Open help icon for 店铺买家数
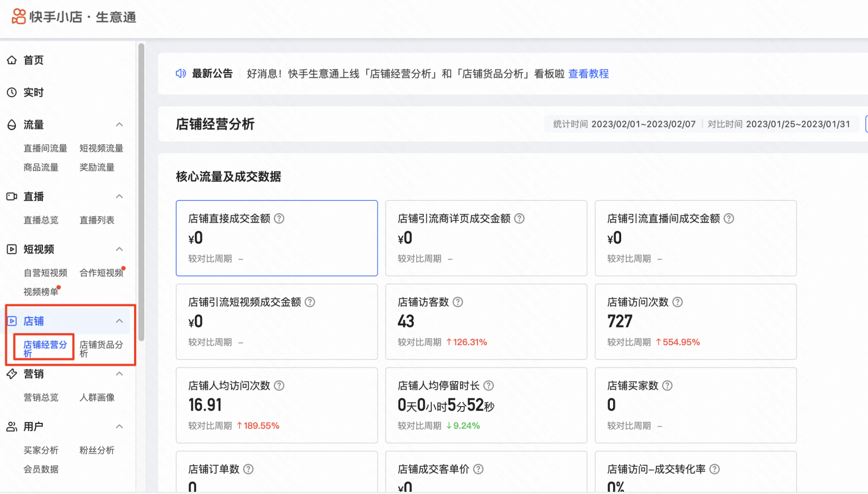 coord(667,385)
